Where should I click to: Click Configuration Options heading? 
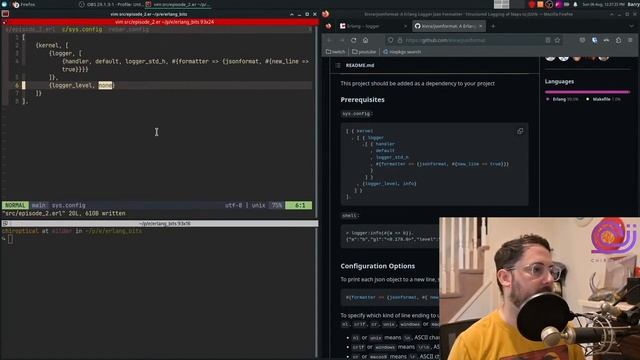pos(378,266)
